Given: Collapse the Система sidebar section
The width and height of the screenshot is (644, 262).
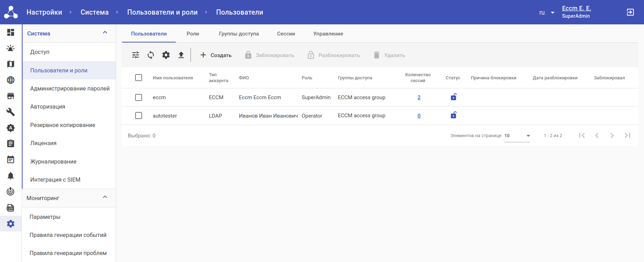Looking at the screenshot, I should click(105, 33).
